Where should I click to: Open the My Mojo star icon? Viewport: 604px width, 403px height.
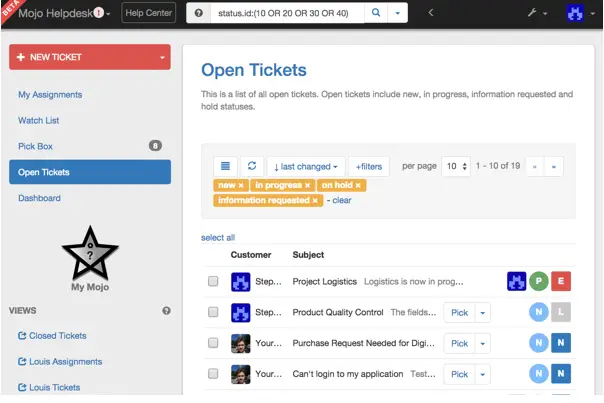[x=90, y=254]
